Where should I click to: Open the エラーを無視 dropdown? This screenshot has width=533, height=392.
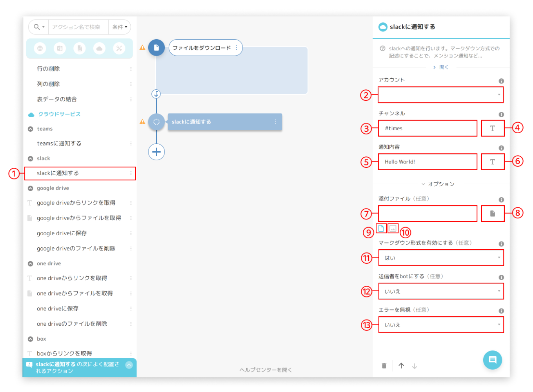(441, 325)
